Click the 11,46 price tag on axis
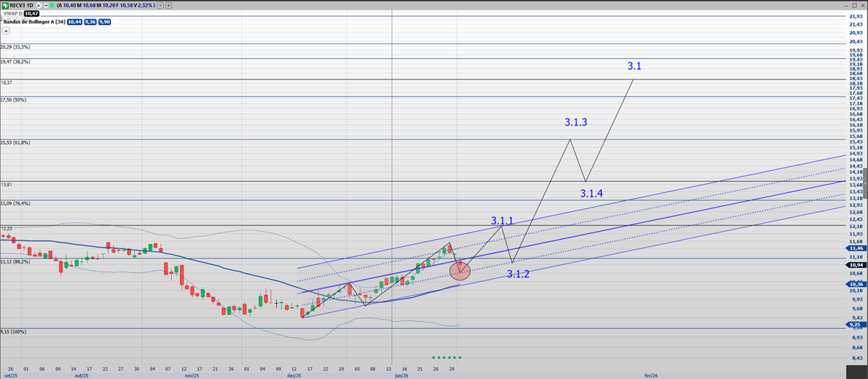 click(x=855, y=249)
